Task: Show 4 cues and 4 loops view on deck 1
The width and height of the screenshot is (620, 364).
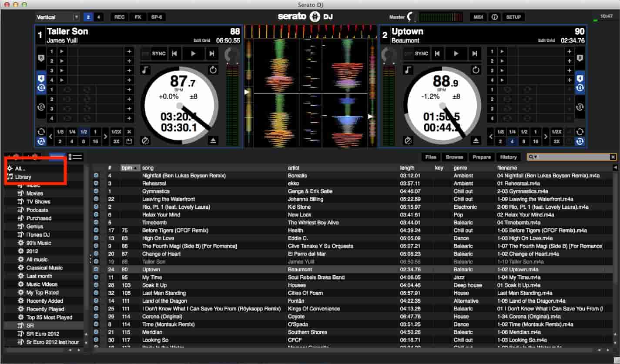Action: [x=41, y=83]
